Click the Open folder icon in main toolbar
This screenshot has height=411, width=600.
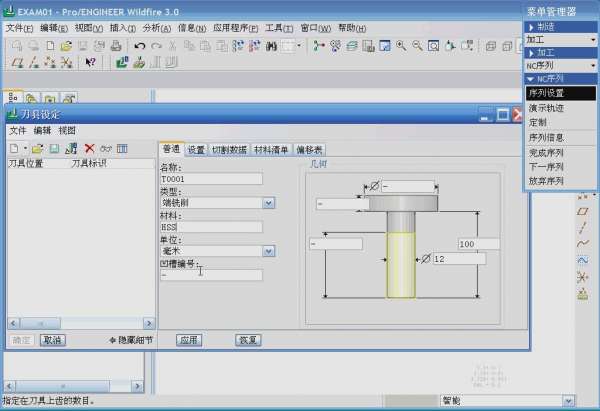pyautogui.click(x=66, y=46)
